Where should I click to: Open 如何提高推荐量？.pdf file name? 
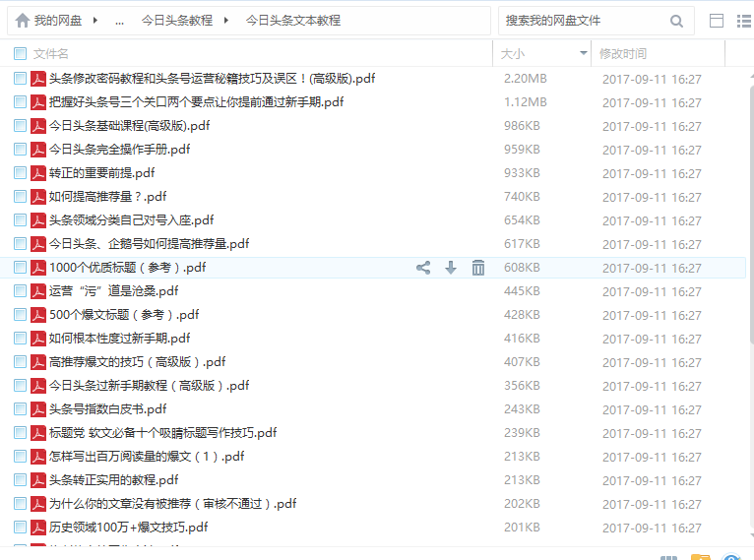click(107, 197)
